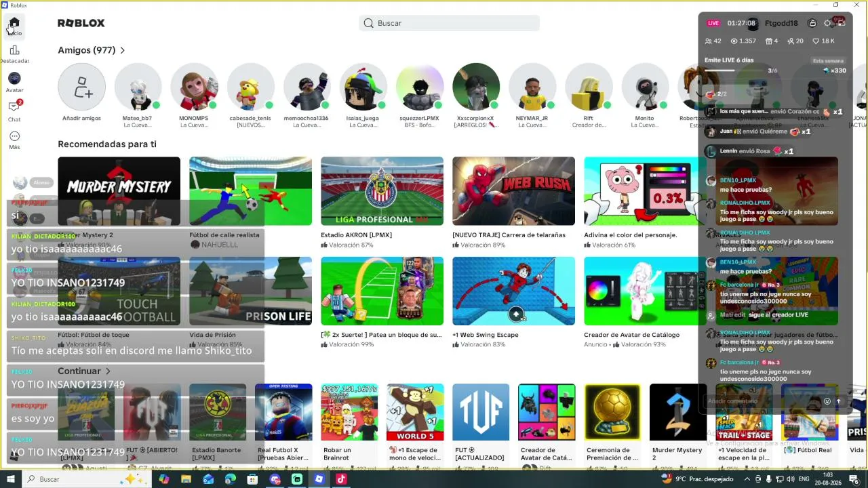Screen dimensions: 868x488
Task: Open the Creador de Avatar de Catálogo ad
Action: (645, 291)
